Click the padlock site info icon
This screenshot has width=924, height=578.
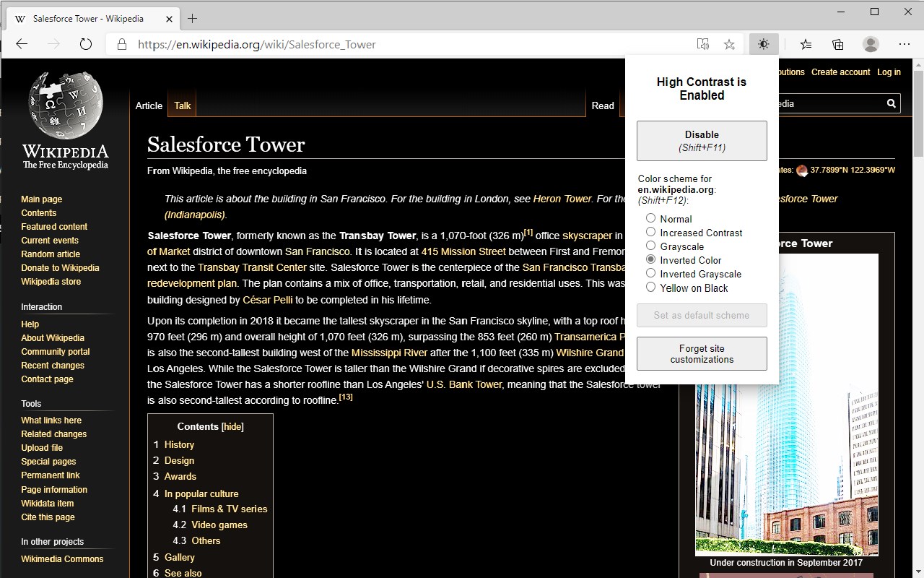click(x=121, y=44)
